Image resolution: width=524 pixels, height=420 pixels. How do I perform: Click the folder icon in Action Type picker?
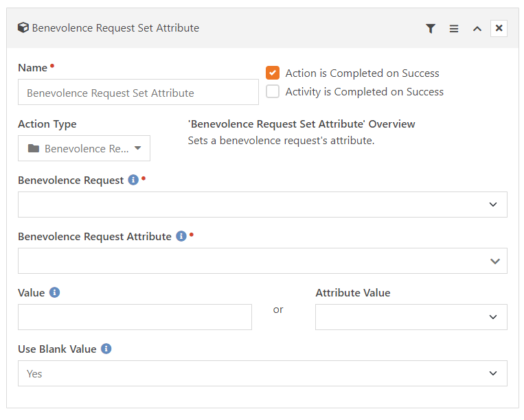(34, 148)
